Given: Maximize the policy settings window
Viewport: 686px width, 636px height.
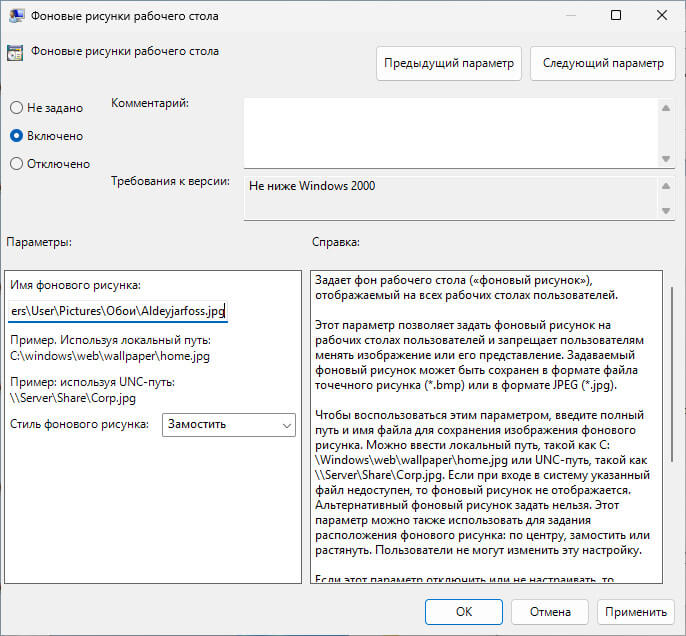Looking at the screenshot, I should point(615,16).
